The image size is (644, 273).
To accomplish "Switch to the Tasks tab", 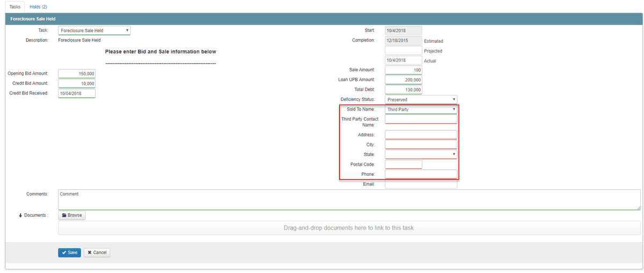I will tap(15, 6).
